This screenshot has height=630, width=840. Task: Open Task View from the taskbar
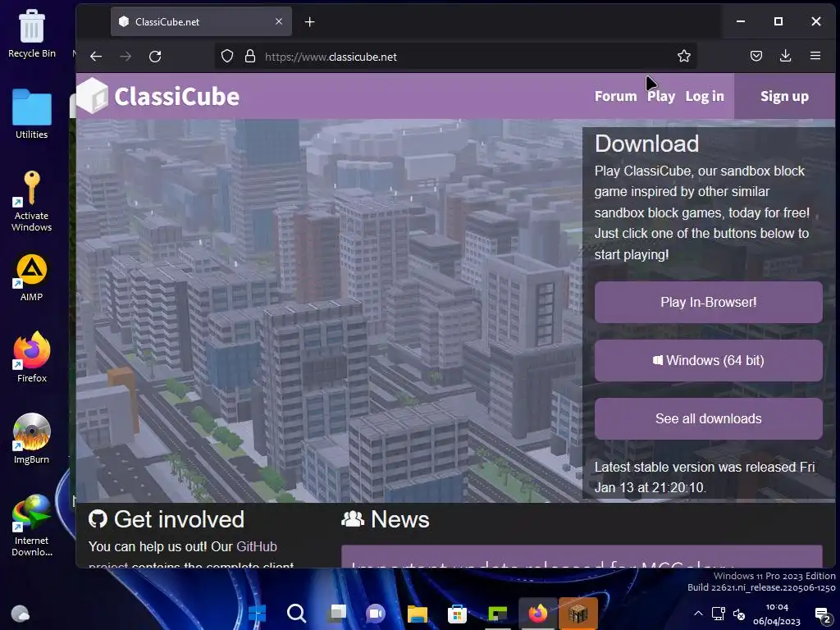337,614
